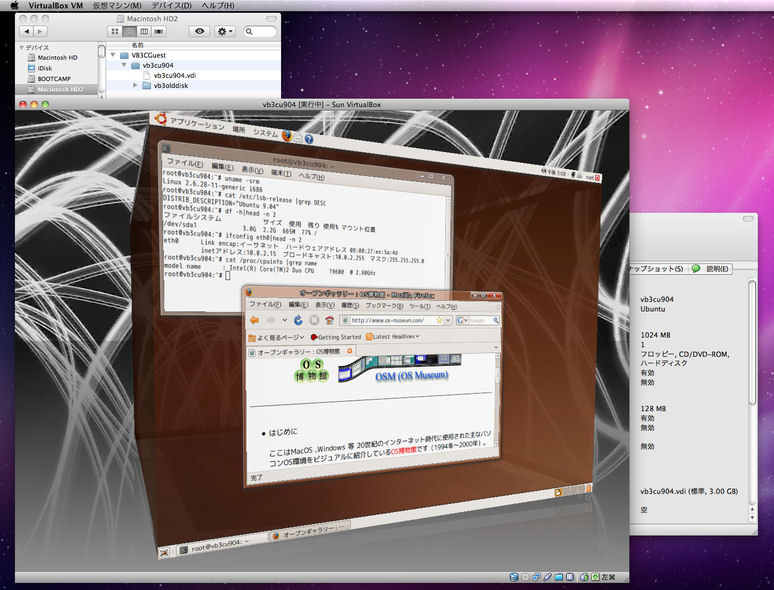774x590 pixels.
Task: Open the ヘルプ(H) menu in the Mac menu bar
Action: pyautogui.click(x=218, y=5)
